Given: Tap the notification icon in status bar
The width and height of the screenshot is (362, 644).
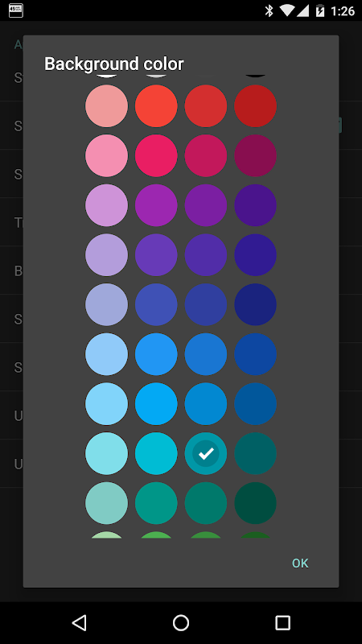Looking at the screenshot, I should 15,10.
